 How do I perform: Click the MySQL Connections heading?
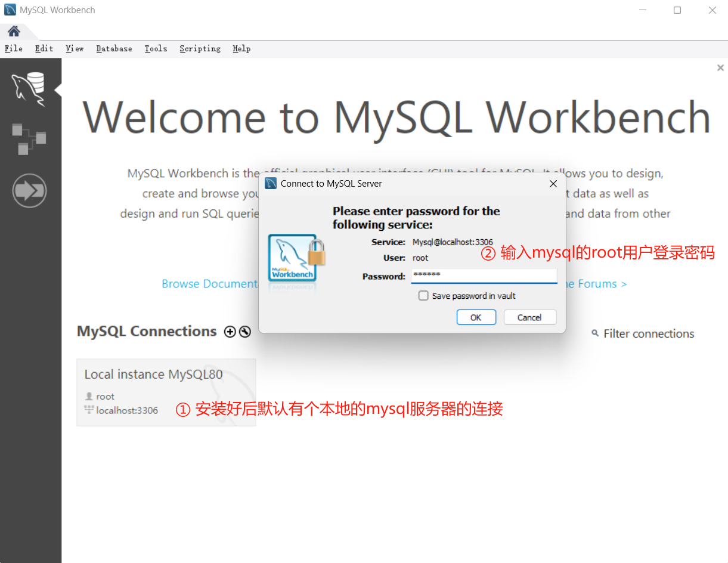coord(147,331)
